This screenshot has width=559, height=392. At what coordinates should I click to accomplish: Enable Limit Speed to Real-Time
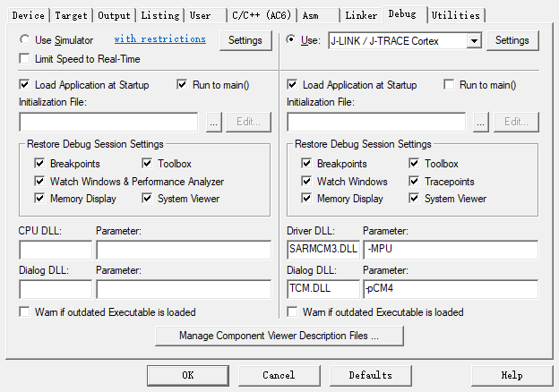pyautogui.click(x=24, y=59)
